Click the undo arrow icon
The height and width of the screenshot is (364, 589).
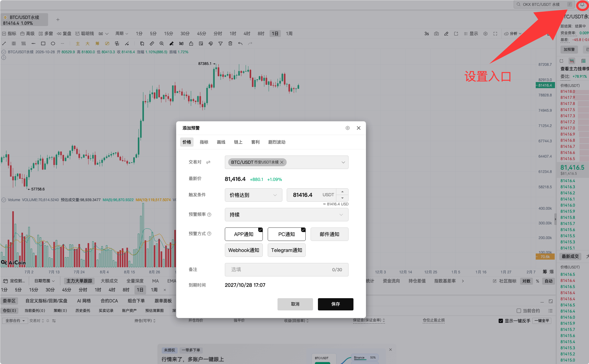[x=240, y=43]
